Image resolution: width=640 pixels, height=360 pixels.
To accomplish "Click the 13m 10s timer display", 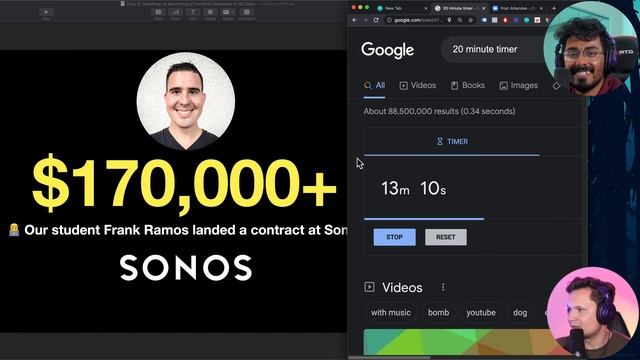I will (413, 189).
